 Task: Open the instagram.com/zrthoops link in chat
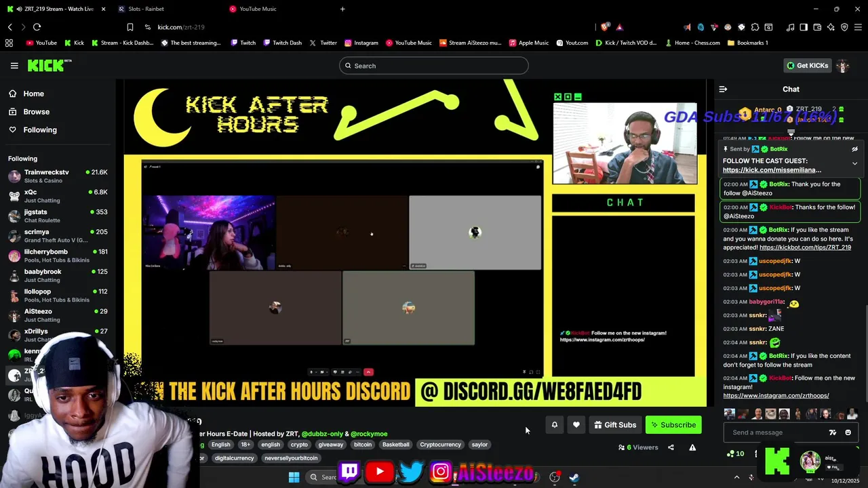click(776, 396)
